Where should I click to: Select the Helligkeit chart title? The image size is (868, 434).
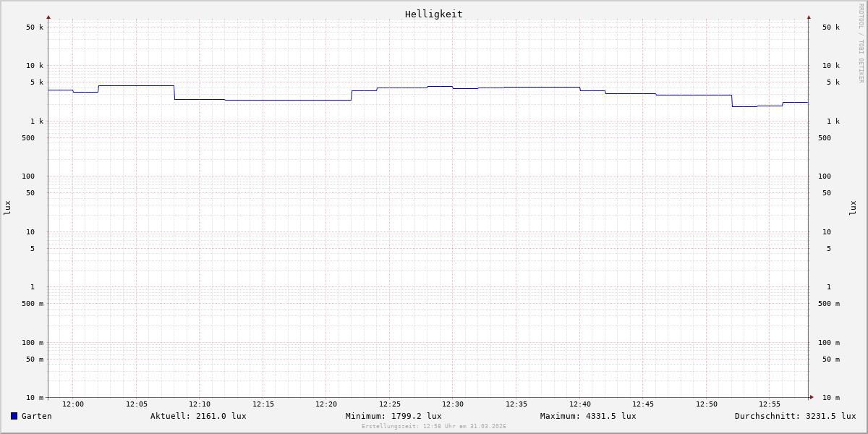(433, 14)
